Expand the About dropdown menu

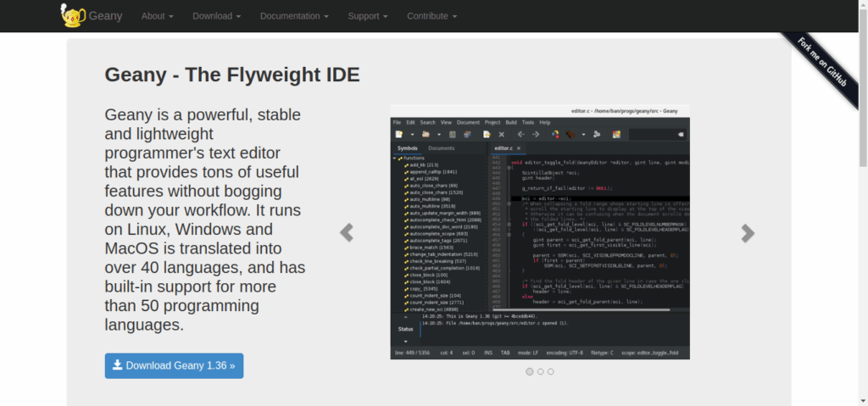[157, 16]
